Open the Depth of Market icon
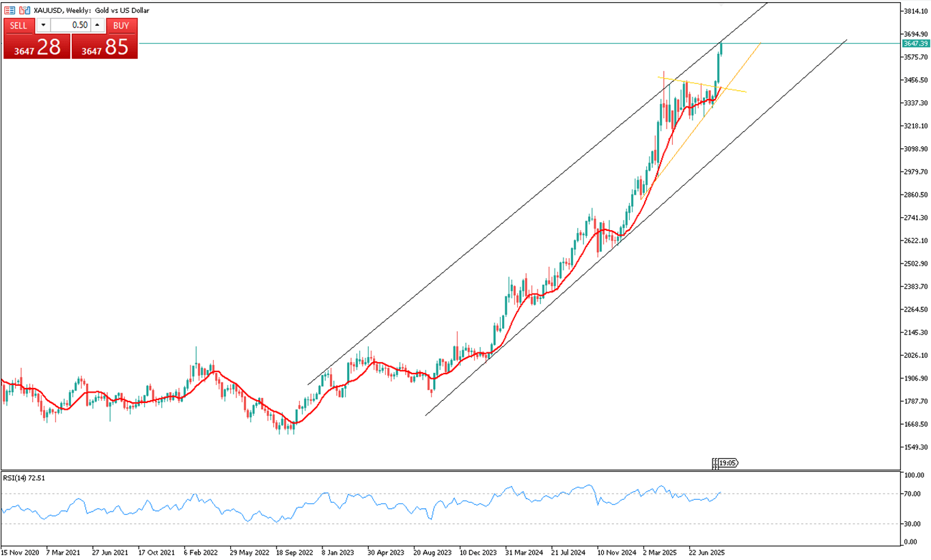This screenshot has height=560, width=931. (10, 10)
